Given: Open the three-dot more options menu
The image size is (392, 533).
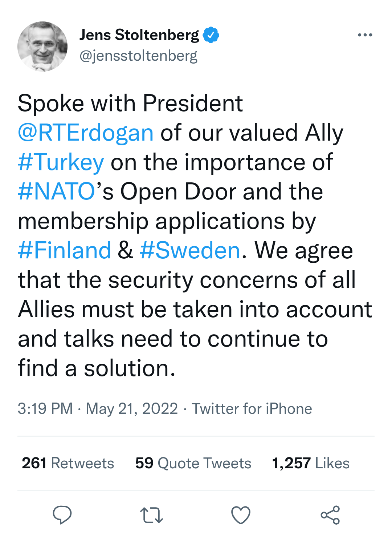Looking at the screenshot, I should (365, 35).
